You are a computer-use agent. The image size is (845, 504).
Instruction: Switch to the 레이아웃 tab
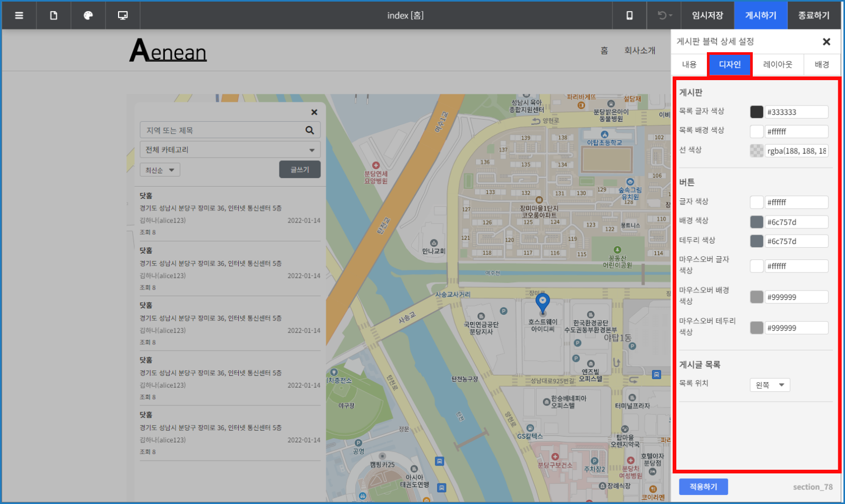[x=778, y=64]
